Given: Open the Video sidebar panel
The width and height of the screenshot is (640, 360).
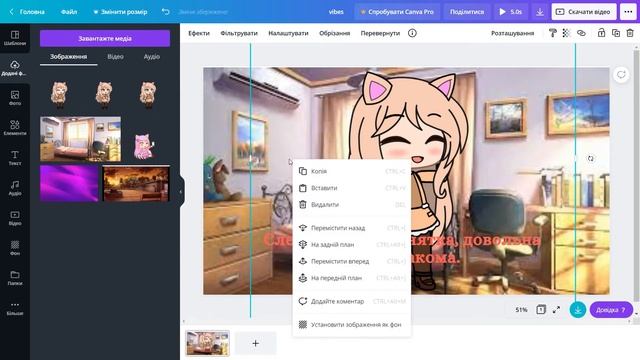Looking at the screenshot, I should click(x=15, y=218).
